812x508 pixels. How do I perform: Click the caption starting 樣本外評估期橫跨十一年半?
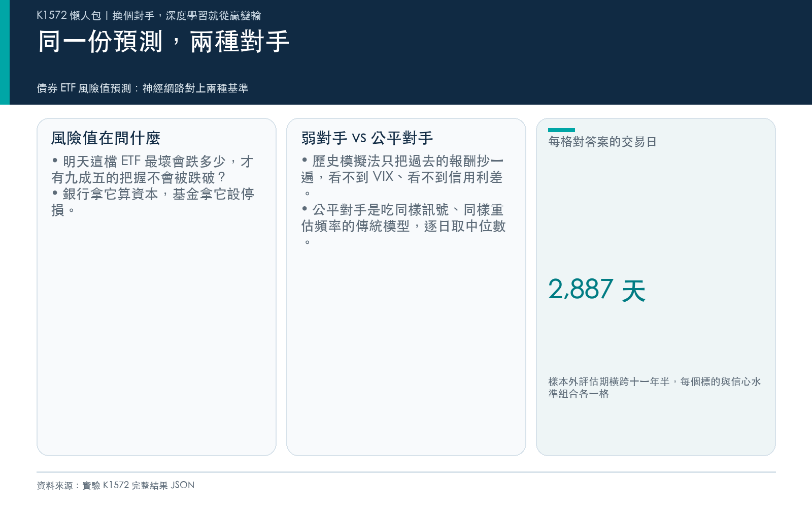(655, 388)
